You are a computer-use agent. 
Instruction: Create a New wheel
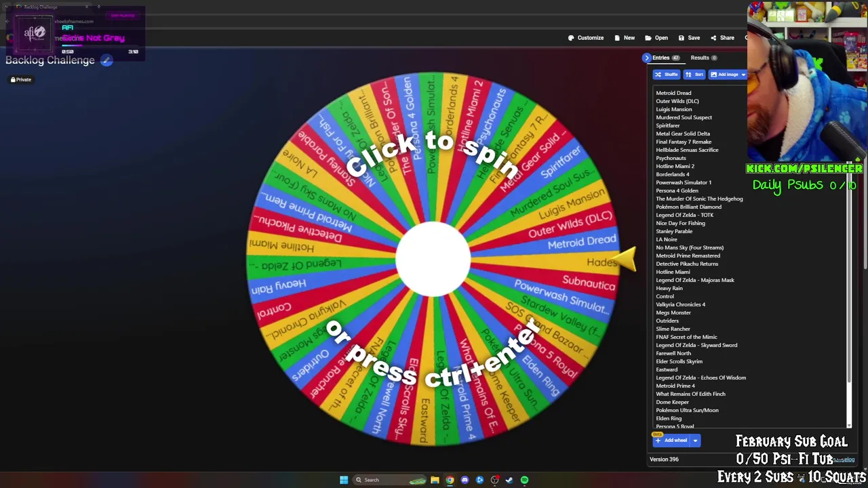click(x=625, y=38)
